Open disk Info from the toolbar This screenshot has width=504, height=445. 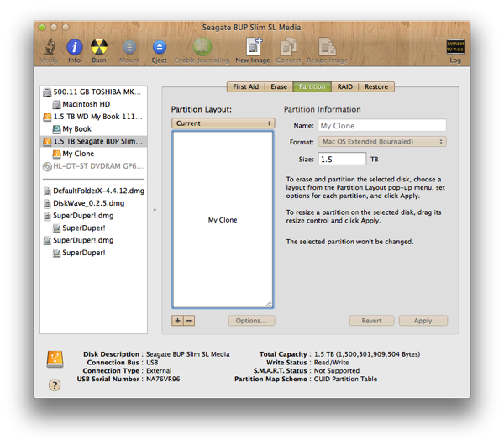click(74, 47)
